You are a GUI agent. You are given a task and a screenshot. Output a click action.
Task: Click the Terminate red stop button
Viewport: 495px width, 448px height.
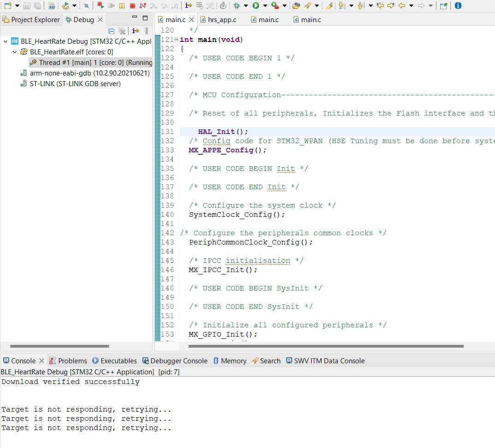point(133,6)
